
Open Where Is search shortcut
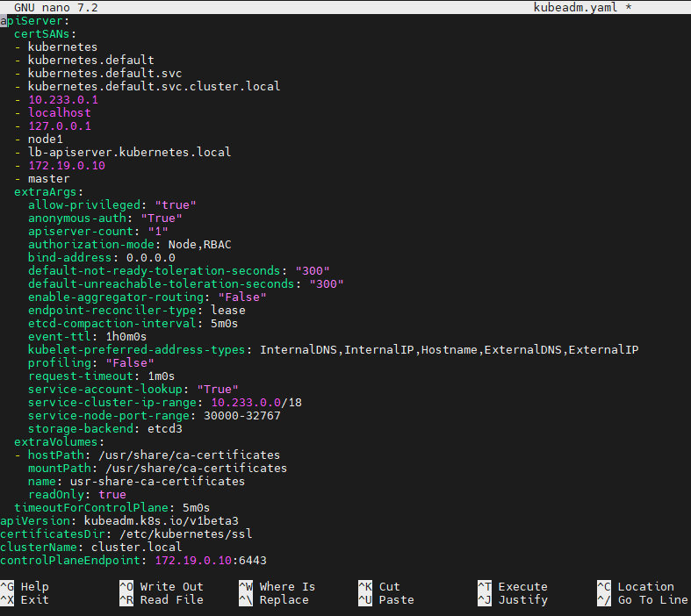[x=277, y=586]
